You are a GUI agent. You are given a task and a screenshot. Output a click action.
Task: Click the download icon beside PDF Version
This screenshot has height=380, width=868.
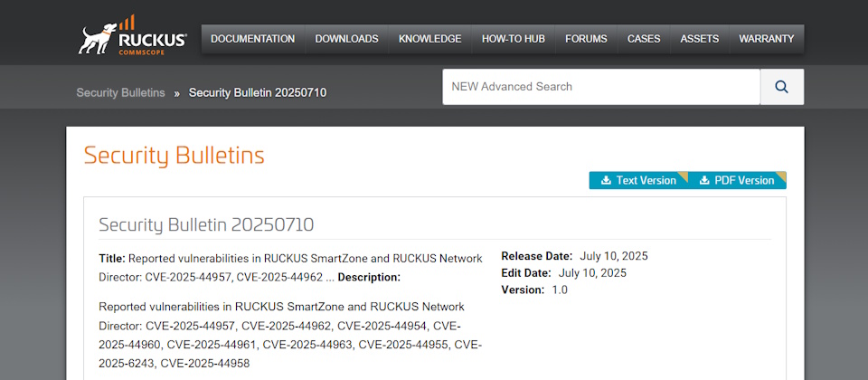pyautogui.click(x=704, y=180)
